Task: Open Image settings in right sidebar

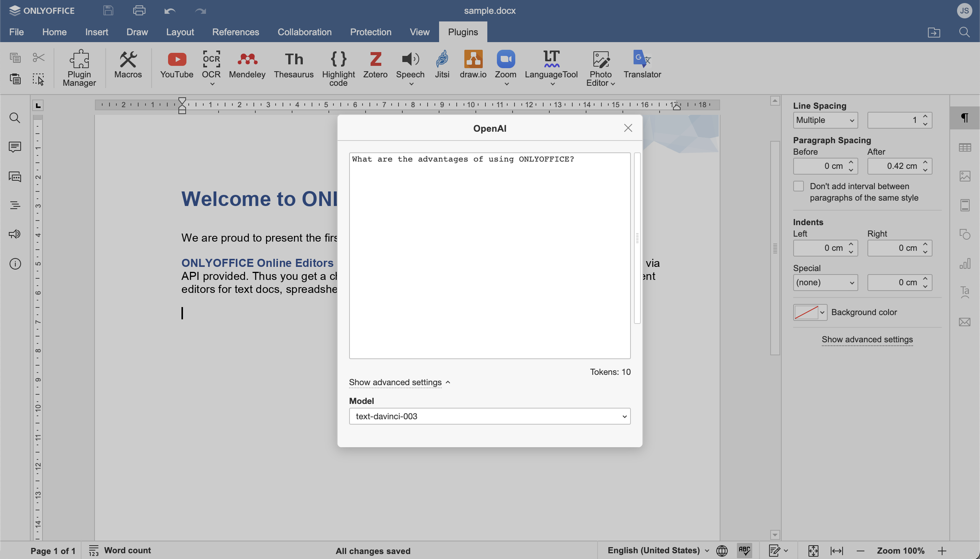Action: coord(965,176)
